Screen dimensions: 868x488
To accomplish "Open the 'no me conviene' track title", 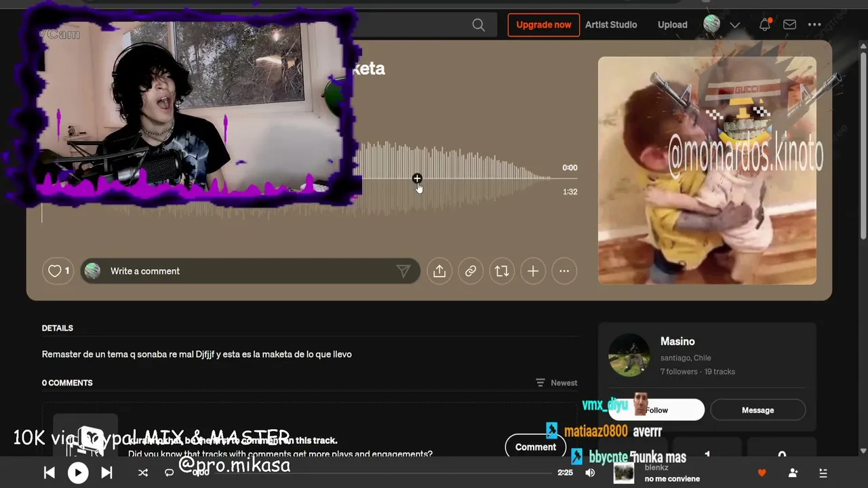I will (x=672, y=479).
